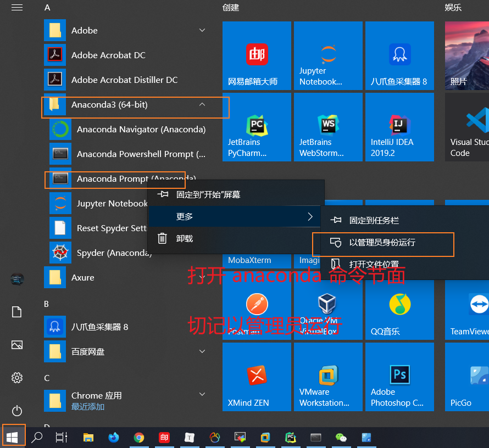
Task: Open the 照片 tile
Action: (467, 56)
